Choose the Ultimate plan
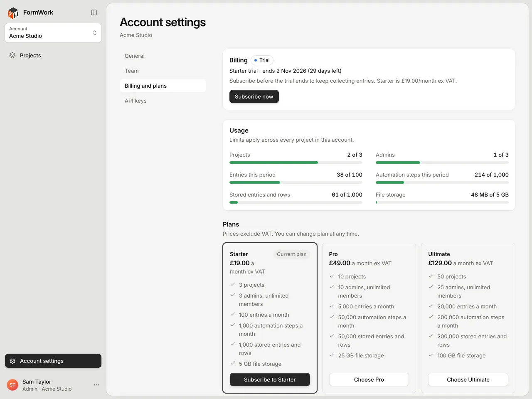The image size is (532, 399). (468, 379)
